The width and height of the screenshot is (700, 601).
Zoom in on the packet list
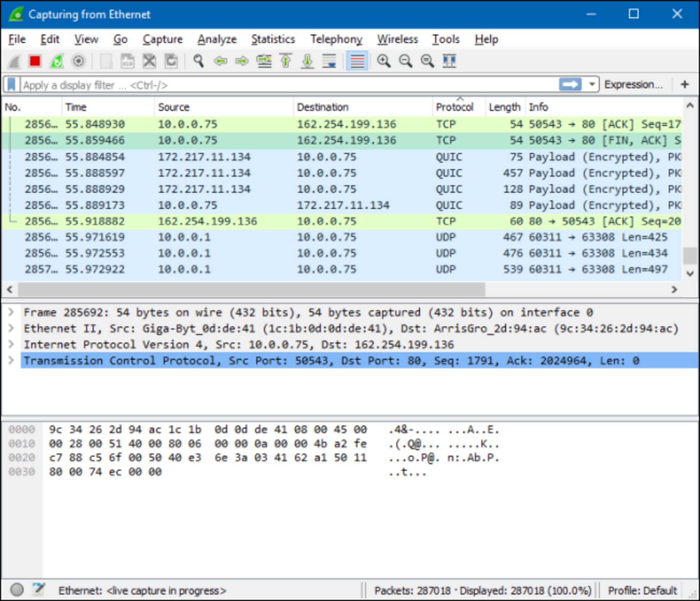coord(384,61)
